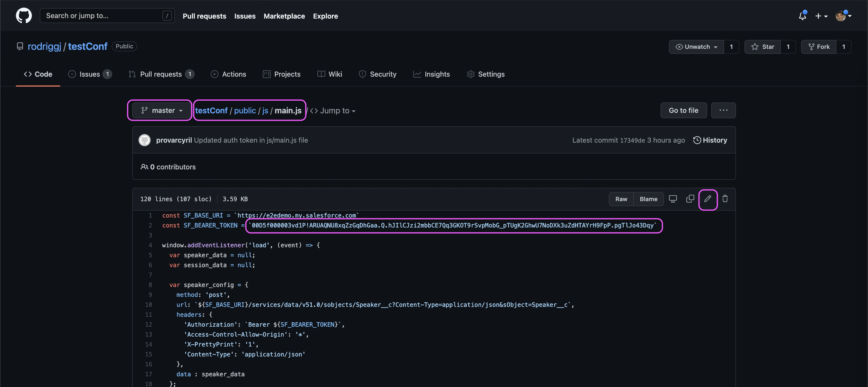868x387 pixels.
Task: Click the Raw button
Action: [x=621, y=199]
